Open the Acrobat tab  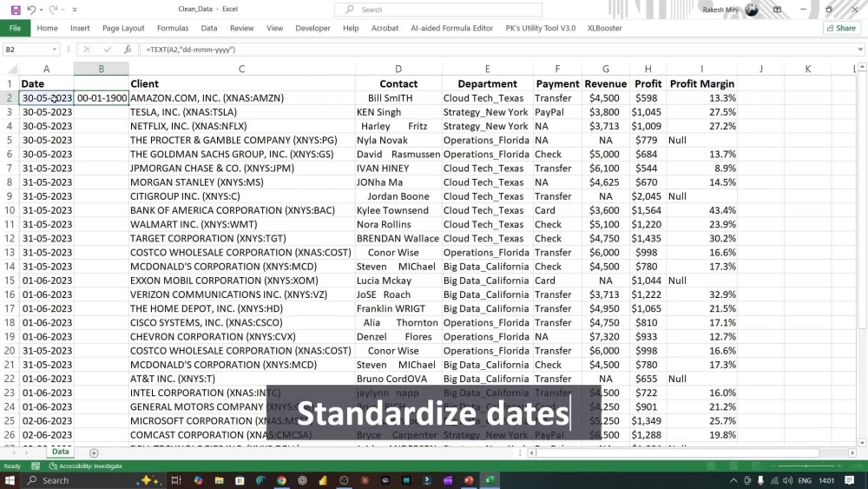click(x=385, y=28)
